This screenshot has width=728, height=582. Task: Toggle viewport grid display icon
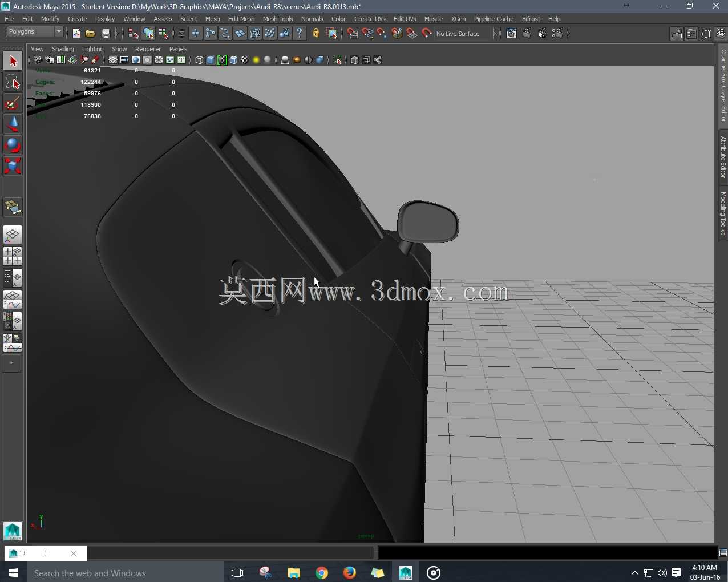[113, 60]
